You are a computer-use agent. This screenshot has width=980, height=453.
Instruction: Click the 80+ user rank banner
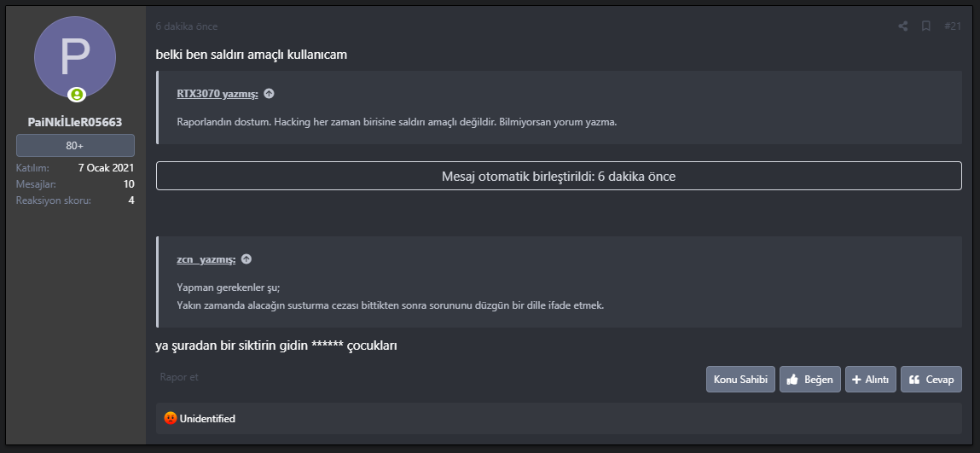pyautogui.click(x=75, y=146)
